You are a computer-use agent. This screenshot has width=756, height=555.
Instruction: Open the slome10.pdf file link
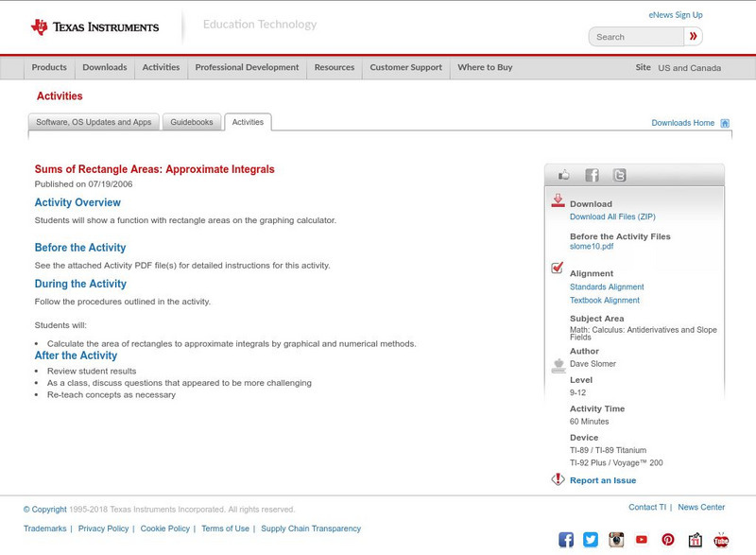(592, 247)
